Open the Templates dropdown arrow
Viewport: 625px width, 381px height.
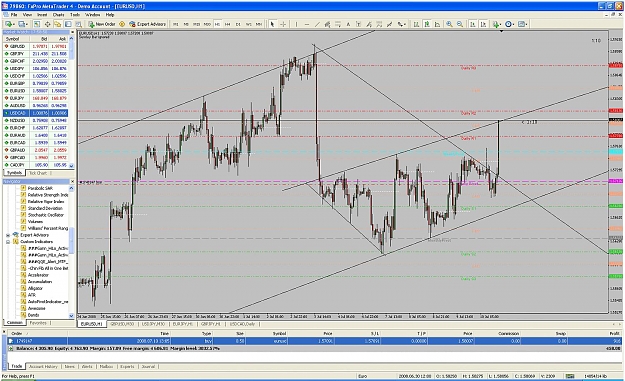coord(527,24)
